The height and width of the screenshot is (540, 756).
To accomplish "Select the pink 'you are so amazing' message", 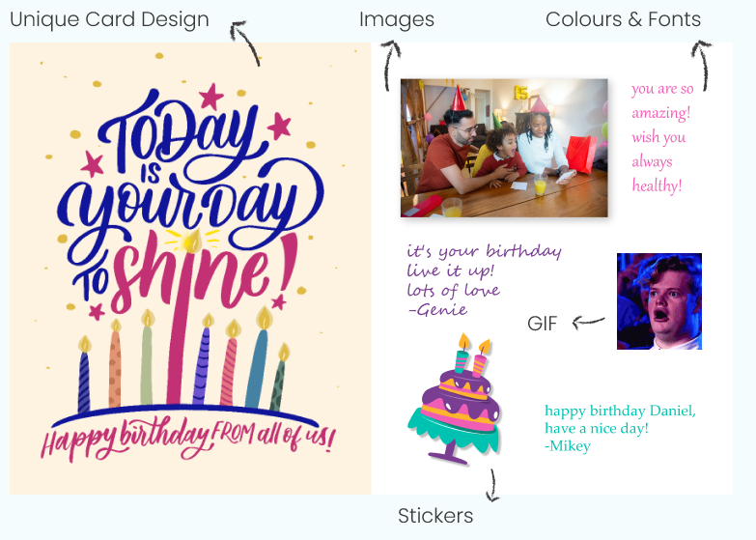I will tap(662, 137).
